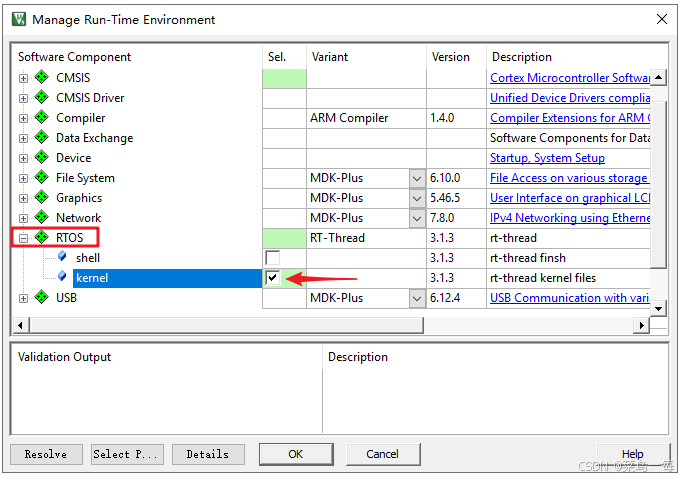Click the blue kernel item icon
Image resolution: width=682 pixels, height=480 pixels.
tap(62, 277)
